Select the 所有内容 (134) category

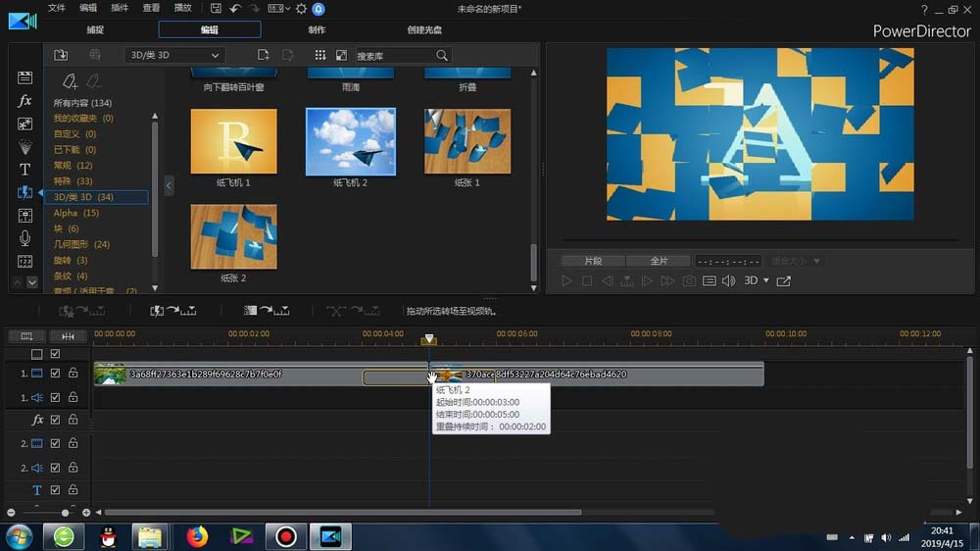pos(82,103)
